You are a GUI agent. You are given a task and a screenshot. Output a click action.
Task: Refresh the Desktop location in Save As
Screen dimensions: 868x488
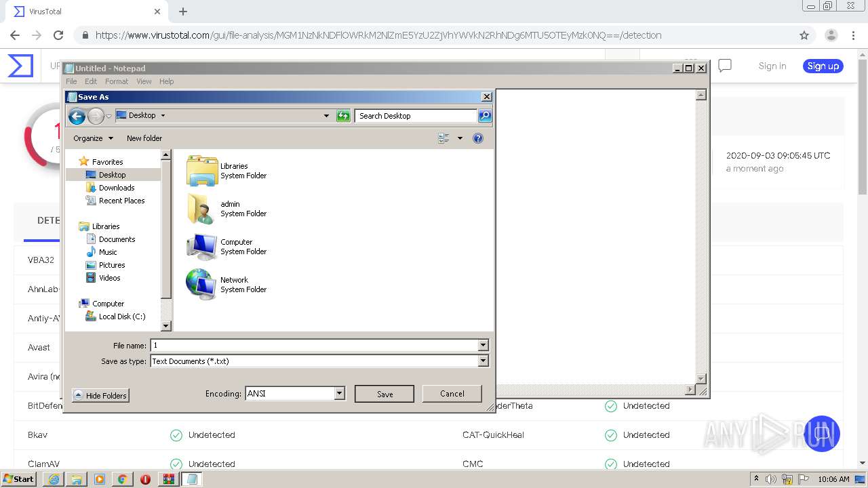pos(343,116)
